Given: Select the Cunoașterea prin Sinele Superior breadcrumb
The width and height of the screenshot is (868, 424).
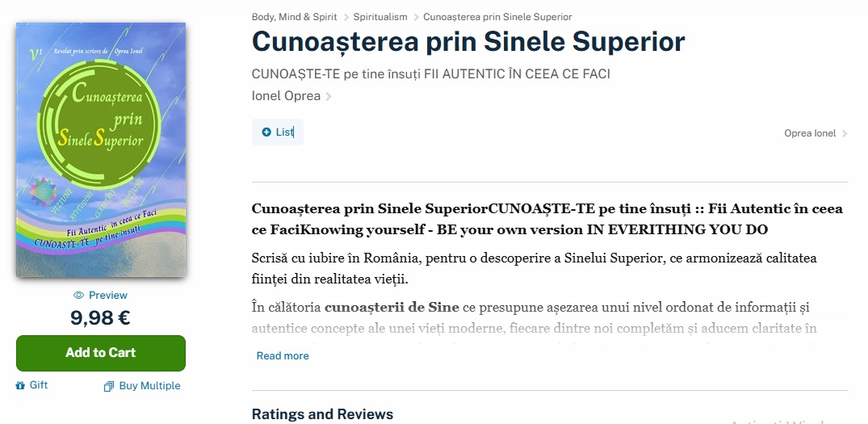Looking at the screenshot, I should pyautogui.click(x=497, y=17).
